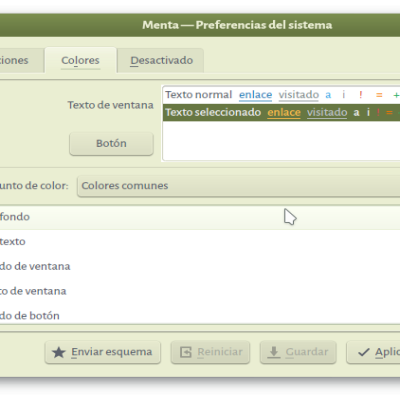Click the Guardar button

298,352
